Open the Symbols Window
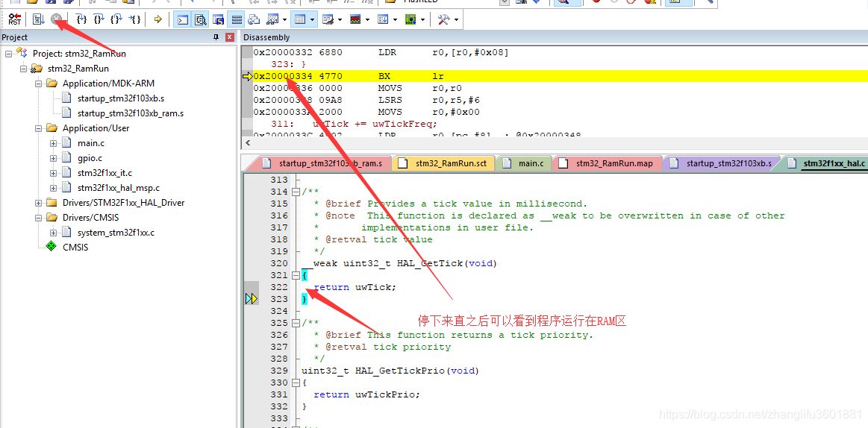Image resolution: width=868 pixels, height=428 pixels. [219, 20]
